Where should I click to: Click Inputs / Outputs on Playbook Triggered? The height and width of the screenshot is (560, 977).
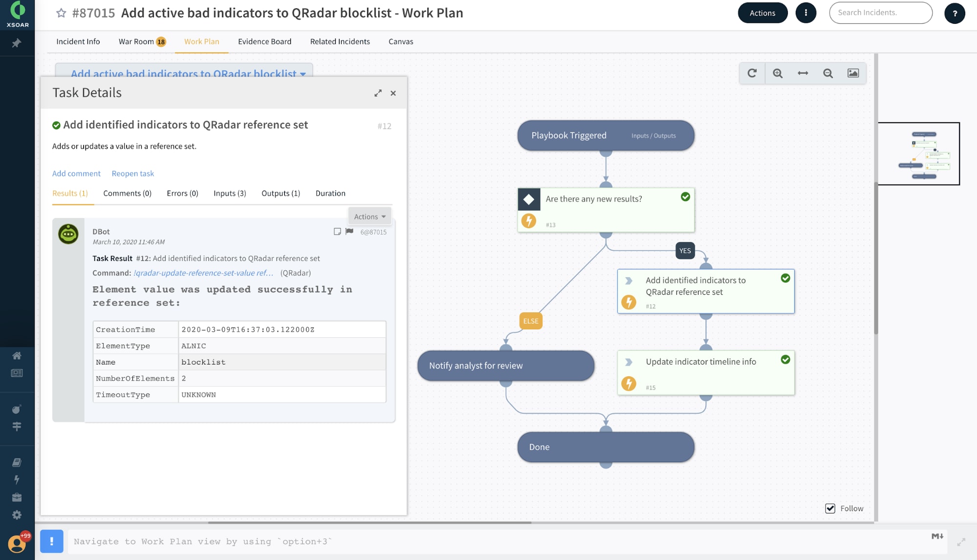pyautogui.click(x=653, y=136)
